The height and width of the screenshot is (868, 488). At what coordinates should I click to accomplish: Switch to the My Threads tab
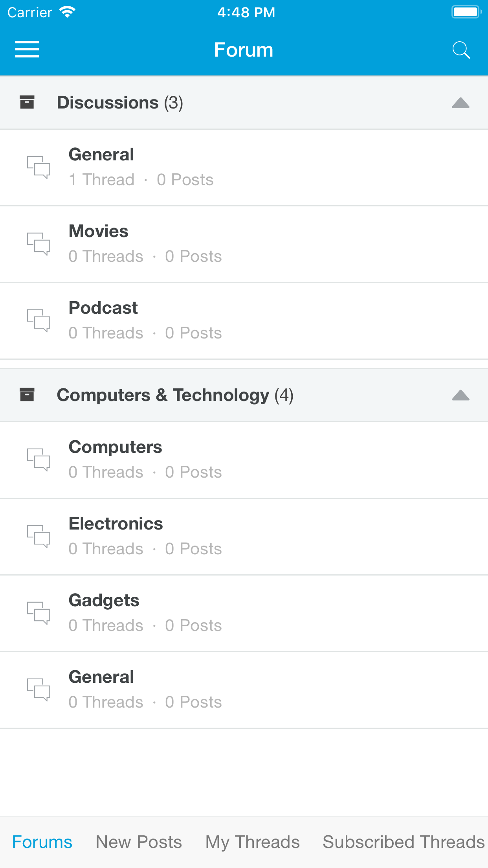point(252,842)
